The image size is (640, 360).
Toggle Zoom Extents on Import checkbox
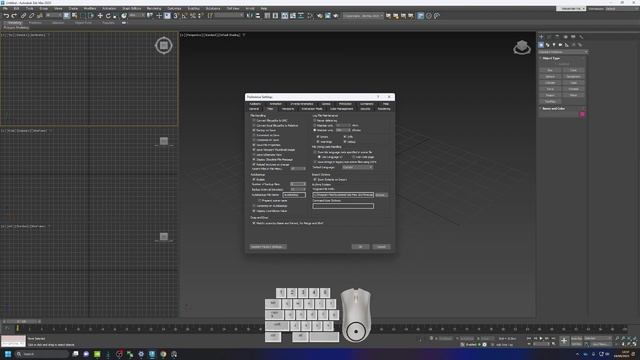(x=315, y=179)
